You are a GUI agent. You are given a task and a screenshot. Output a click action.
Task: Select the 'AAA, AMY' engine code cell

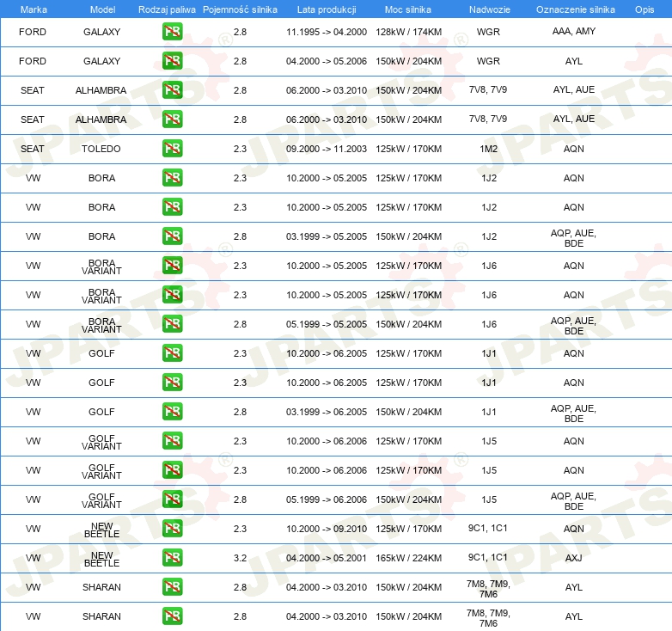coord(574,31)
